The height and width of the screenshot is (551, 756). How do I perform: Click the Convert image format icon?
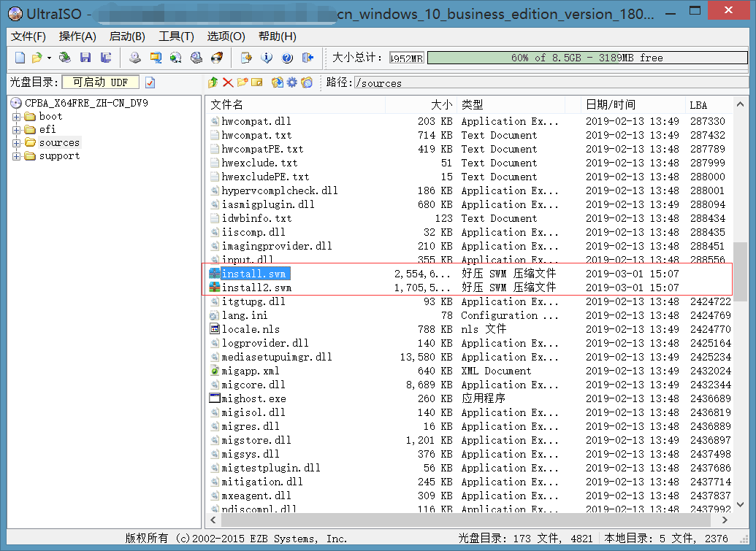pyautogui.click(x=156, y=58)
